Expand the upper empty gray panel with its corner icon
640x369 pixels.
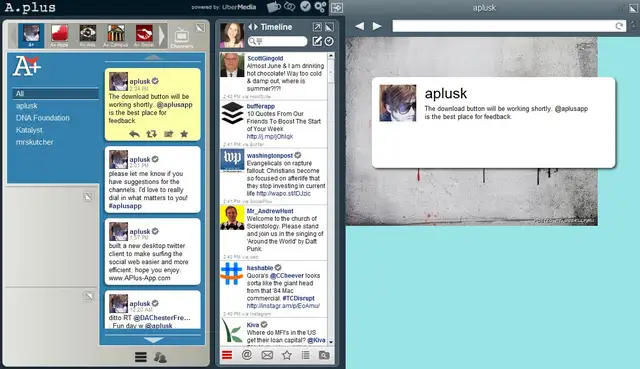[x=88, y=197]
